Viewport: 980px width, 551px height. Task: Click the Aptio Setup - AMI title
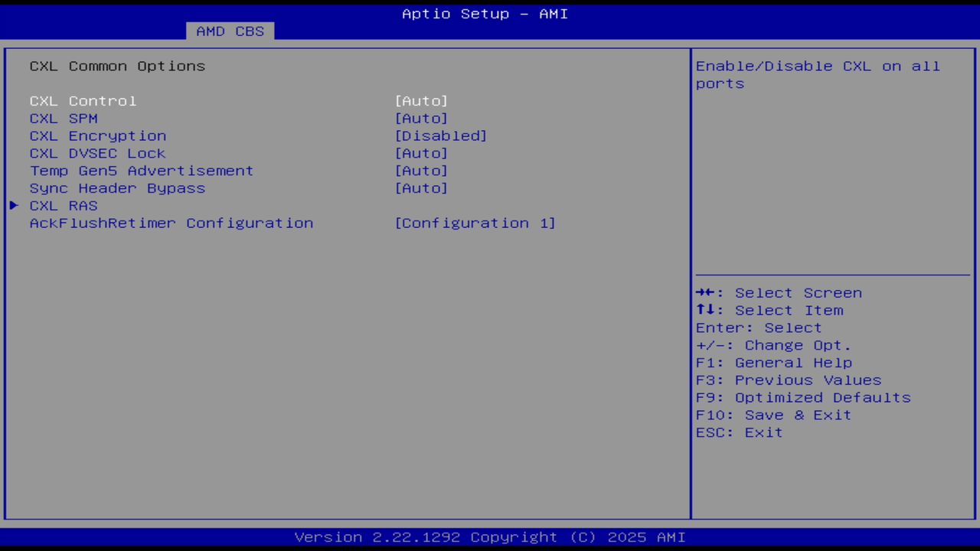485,14
